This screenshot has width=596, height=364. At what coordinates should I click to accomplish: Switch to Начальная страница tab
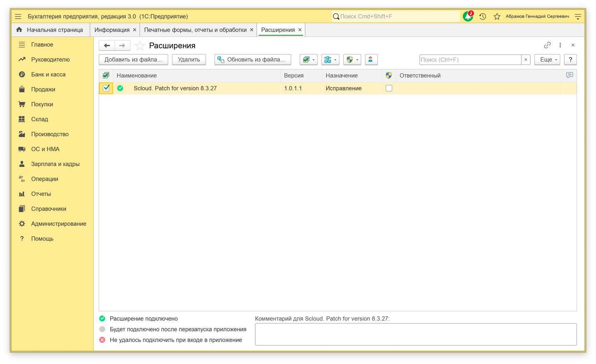point(50,30)
